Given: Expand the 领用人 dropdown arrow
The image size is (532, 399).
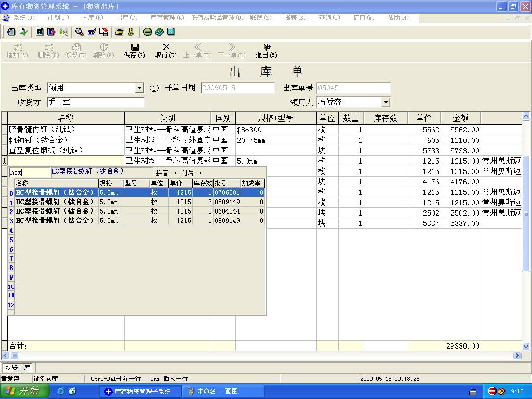Looking at the screenshot, I should coord(385,102).
